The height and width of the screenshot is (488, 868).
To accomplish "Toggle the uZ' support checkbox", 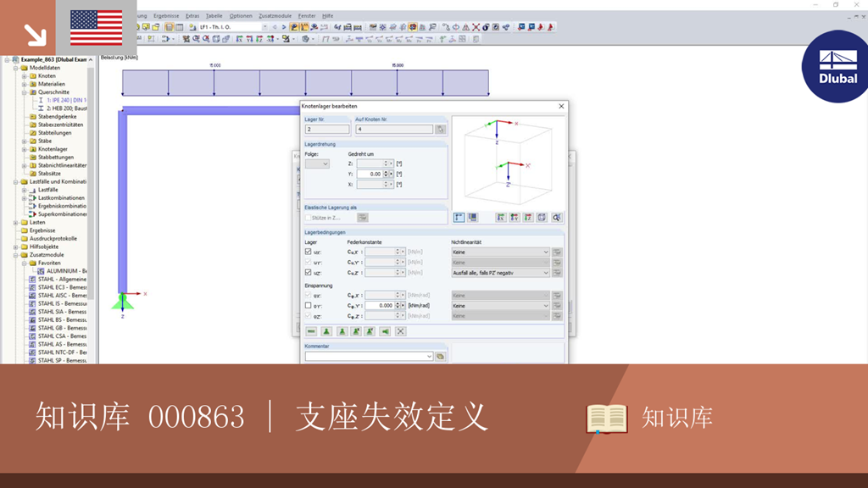I will pos(309,272).
